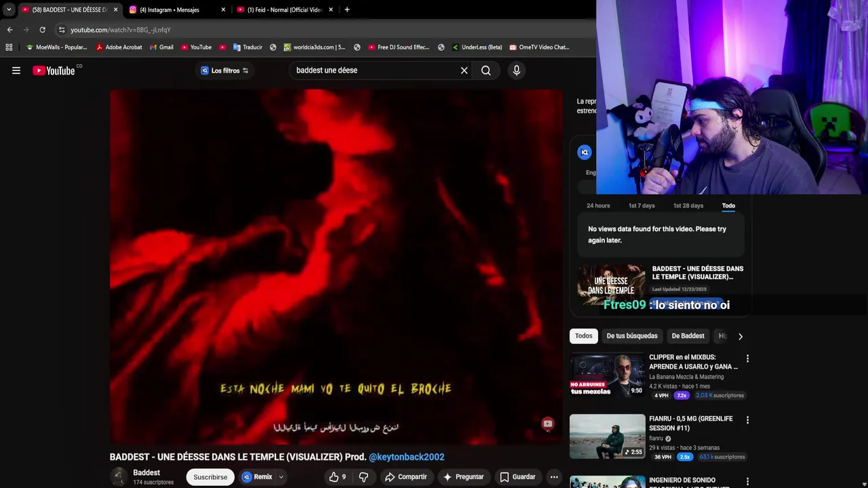This screenshot has height=488, width=868.
Task: Close the Feid - Normal tab
Action: (331, 9)
